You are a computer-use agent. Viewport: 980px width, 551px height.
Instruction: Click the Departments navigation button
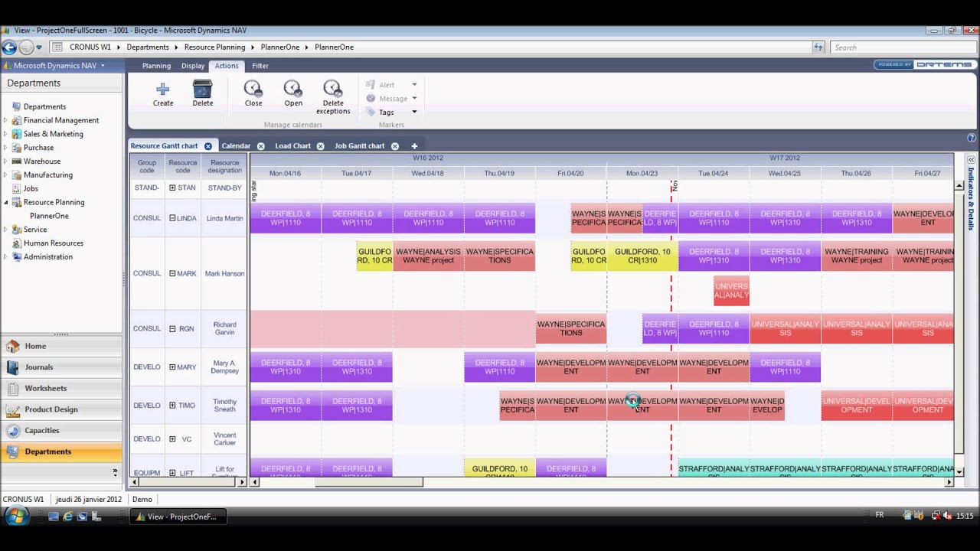click(x=61, y=452)
